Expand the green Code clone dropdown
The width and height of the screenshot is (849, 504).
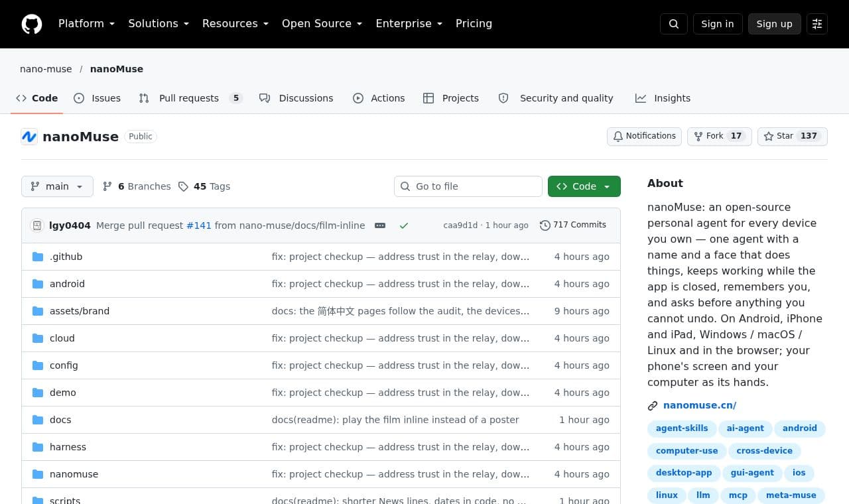click(x=584, y=186)
